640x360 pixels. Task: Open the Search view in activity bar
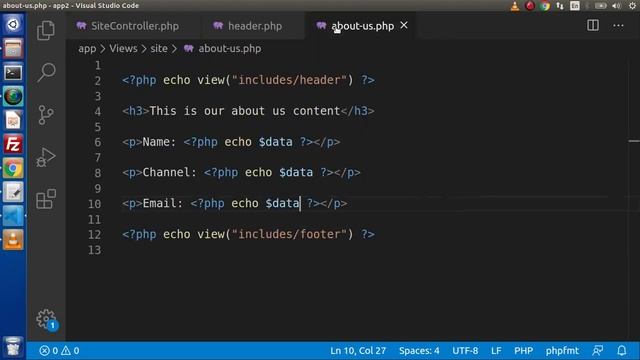[x=46, y=72]
